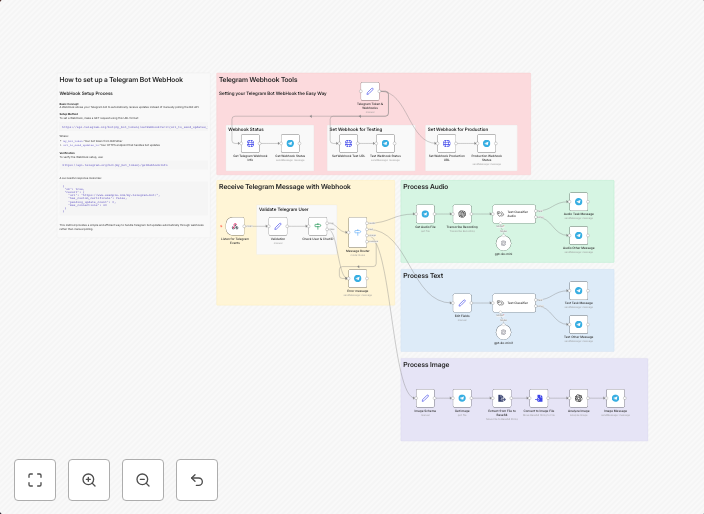Click the Transcribe Recording OpenAI node

(x=461, y=214)
